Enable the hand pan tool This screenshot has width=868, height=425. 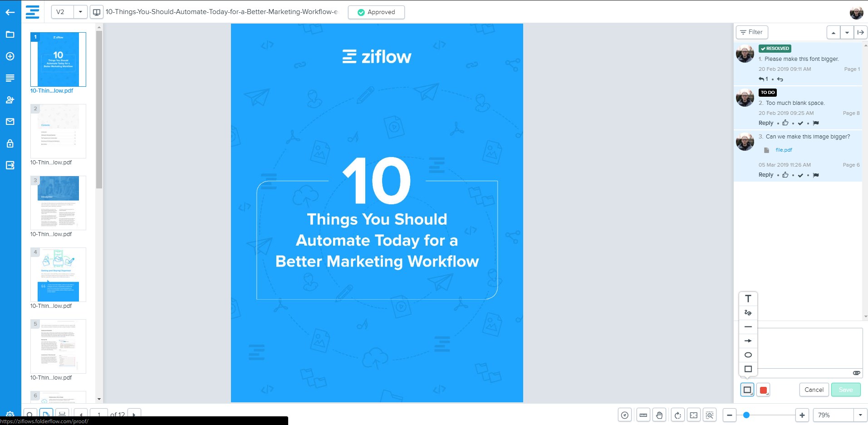[x=659, y=415]
